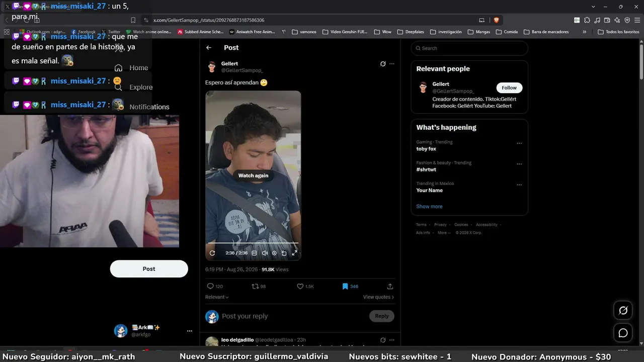The width and height of the screenshot is (644, 362).
Task: Open Home in the X sidebar
Action: pyautogui.click(x=131, y=68)
